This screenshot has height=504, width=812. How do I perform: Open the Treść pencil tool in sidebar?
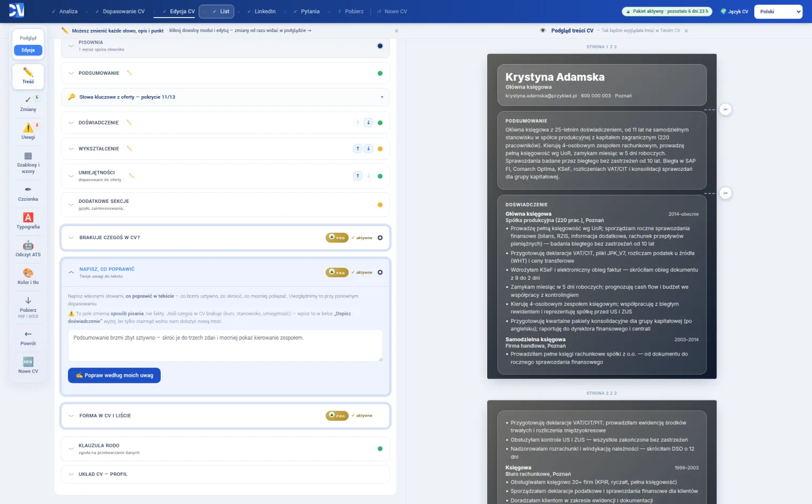(28, 76)
